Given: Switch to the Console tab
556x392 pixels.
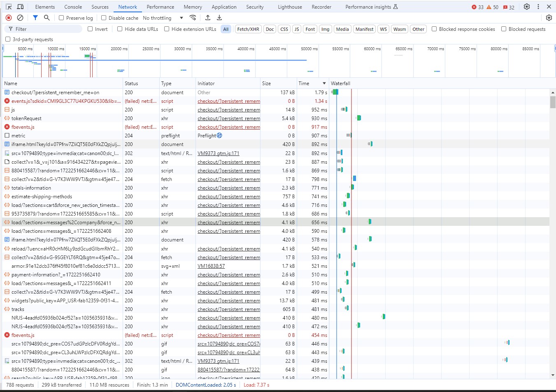Looking at the screenshot, I should (x=73, y=7).
